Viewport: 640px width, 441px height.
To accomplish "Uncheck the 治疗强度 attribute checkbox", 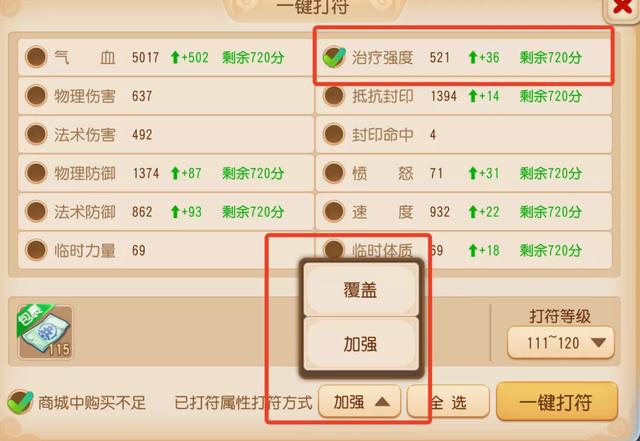I will pyautogui.click(x=333, y=57).
